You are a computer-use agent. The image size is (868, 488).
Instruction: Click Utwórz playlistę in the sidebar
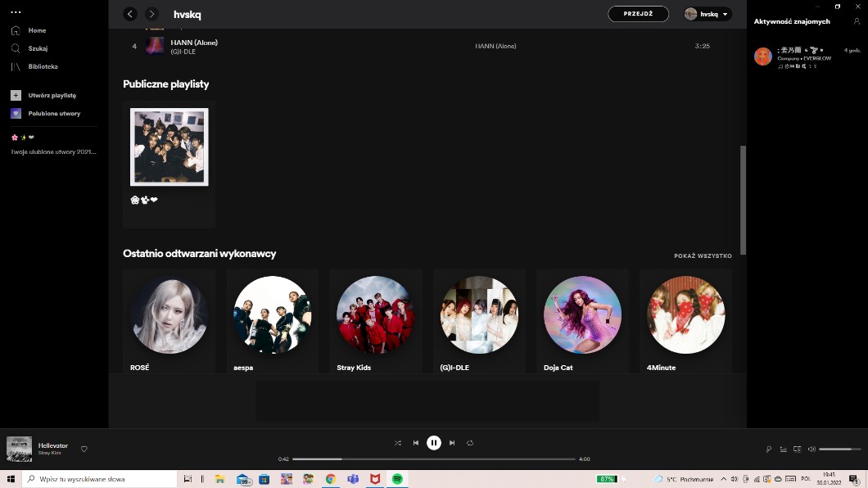[x=52, y=95]
